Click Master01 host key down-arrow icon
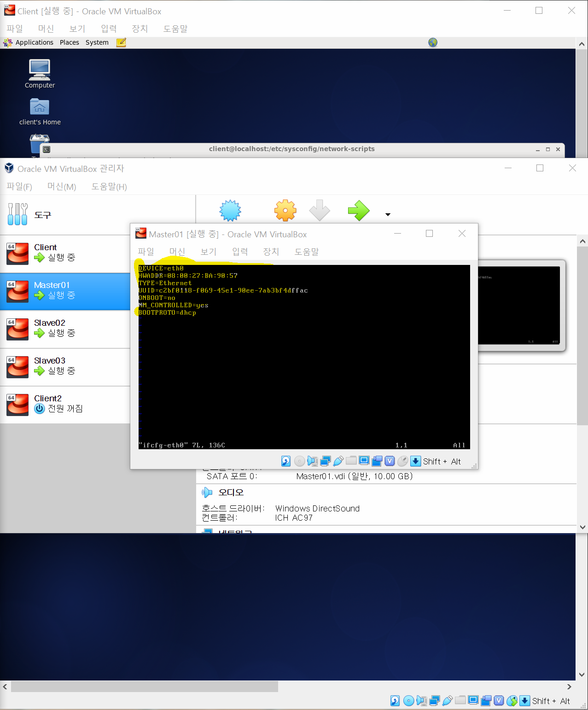The height and width of the screenshot is (710, 588). click(x=416, y=461)
